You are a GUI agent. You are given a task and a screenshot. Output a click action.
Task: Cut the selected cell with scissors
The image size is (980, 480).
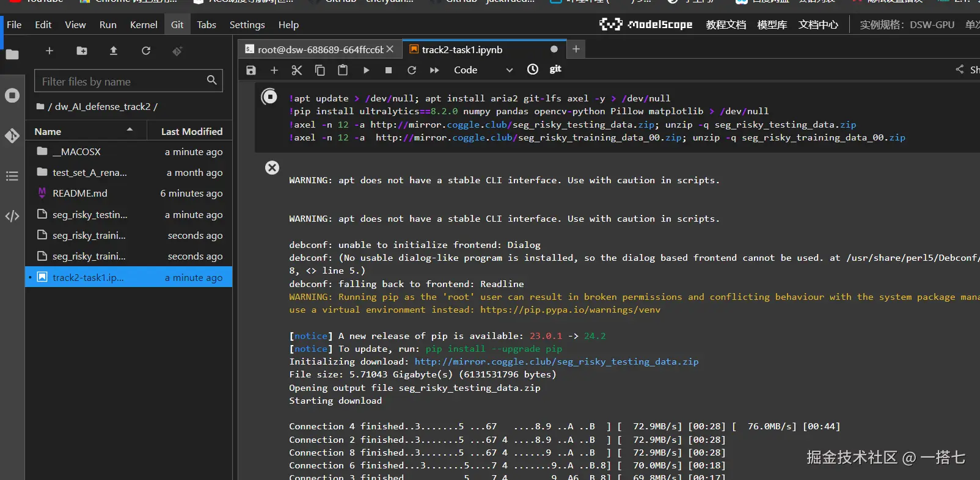(x=297, y=70)
